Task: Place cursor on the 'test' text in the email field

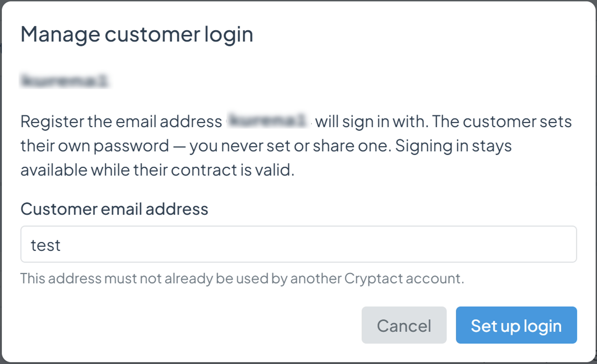Action: click(46, 245)
